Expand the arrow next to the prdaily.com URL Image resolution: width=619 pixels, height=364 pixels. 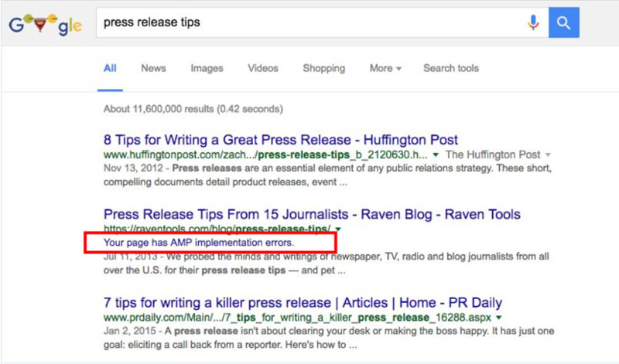499,318
